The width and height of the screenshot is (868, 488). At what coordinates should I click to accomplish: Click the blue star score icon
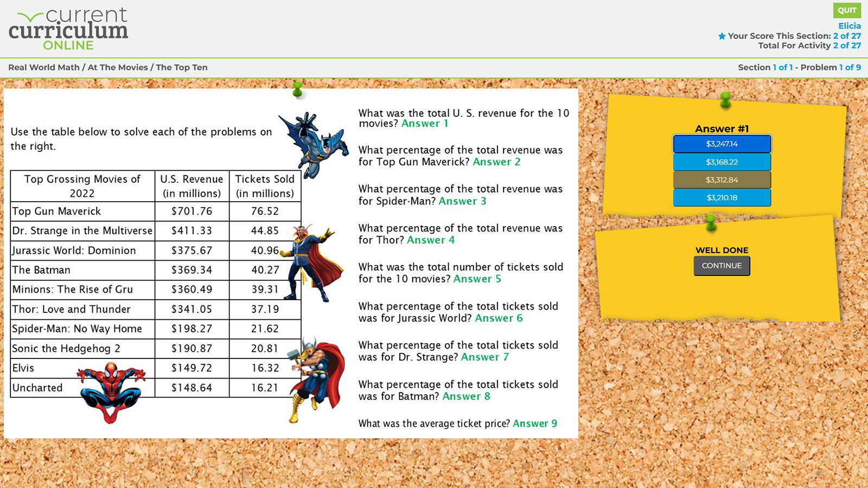722,36
